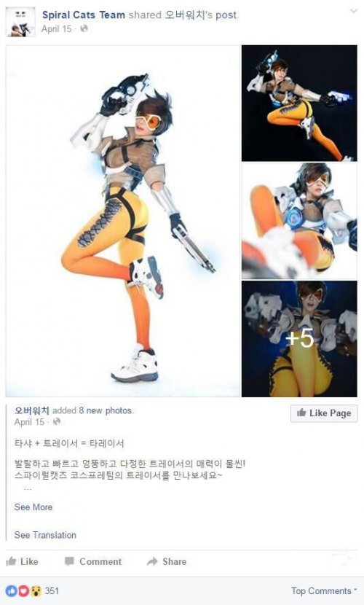Open post options chevron at top right
This screenshot has width=364, height=605.
coord(353,11)
